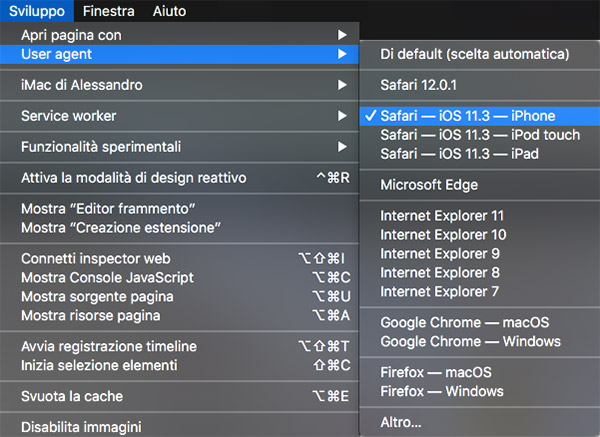Screen dimensions: 600x437
Task: Select Microsoft Edge user agent
Action: pyautogui.click(x=480, y=185)
